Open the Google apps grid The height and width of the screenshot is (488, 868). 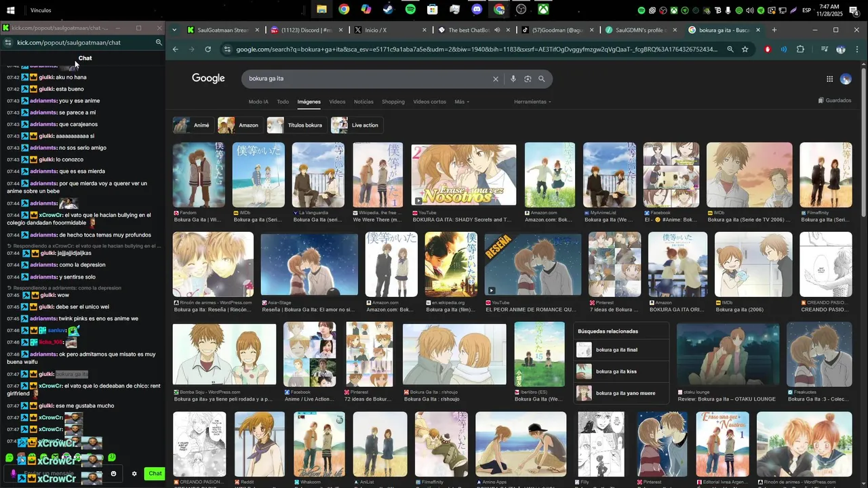point(829,79)
